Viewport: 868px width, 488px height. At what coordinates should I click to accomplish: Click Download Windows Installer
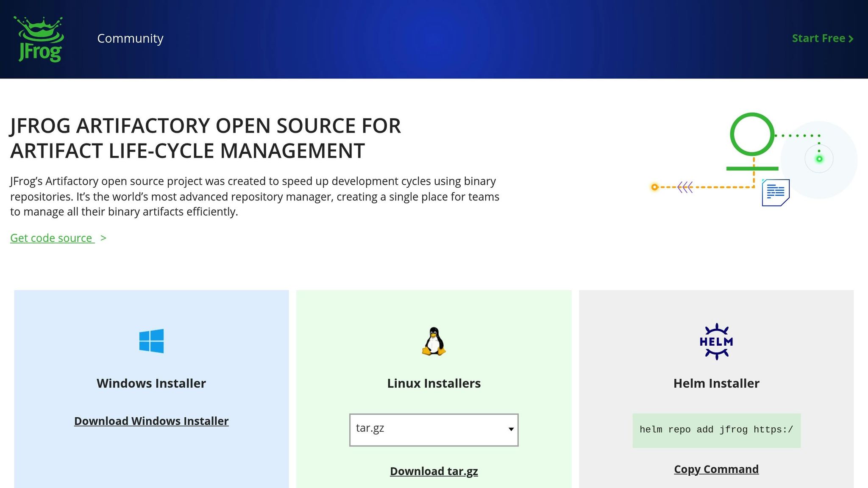click(151, 421)
